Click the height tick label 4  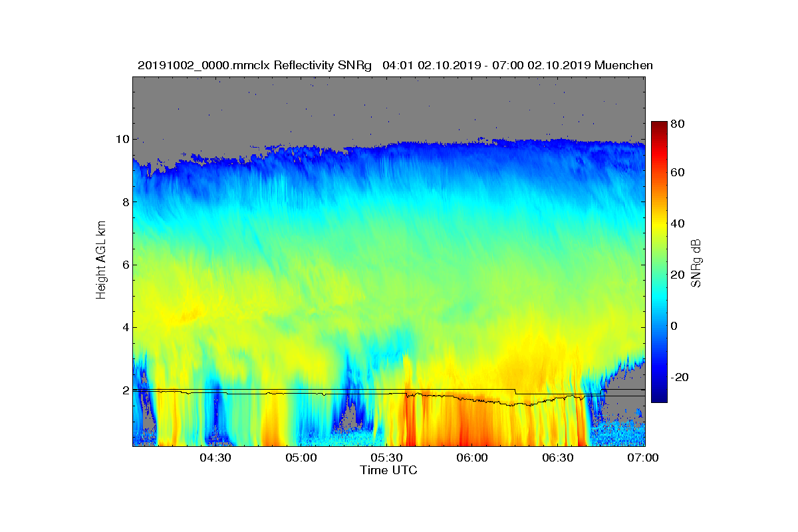[x=126, y=327]
